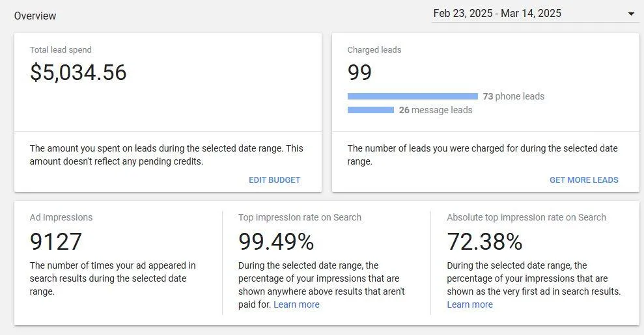Click the Total lead spend label
This screenshot has width=644, height=335.
61,50
